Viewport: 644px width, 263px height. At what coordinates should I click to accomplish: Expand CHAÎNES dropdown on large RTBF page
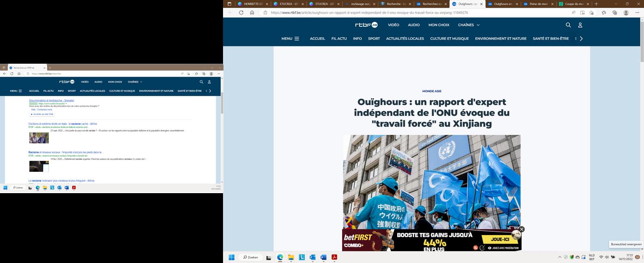pyautogui.click(x=469, y=25)
